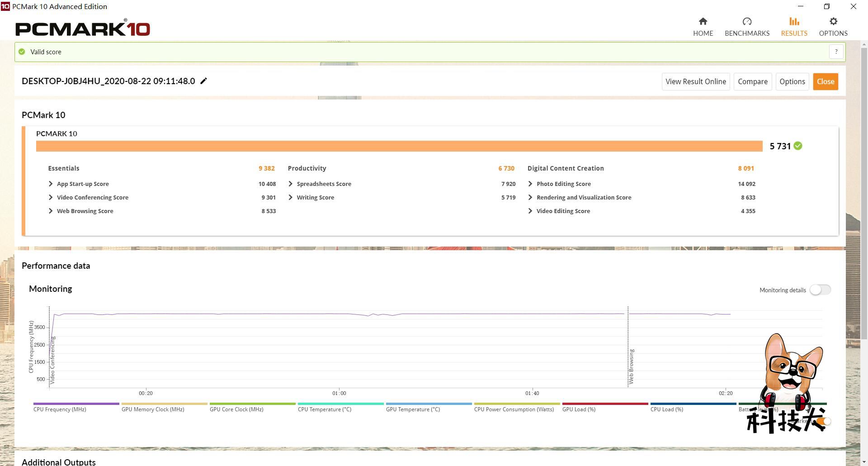Screen dimensions: 868x466
Task: Click the Results bar chart icon
Action: click(x=794, y=22)
